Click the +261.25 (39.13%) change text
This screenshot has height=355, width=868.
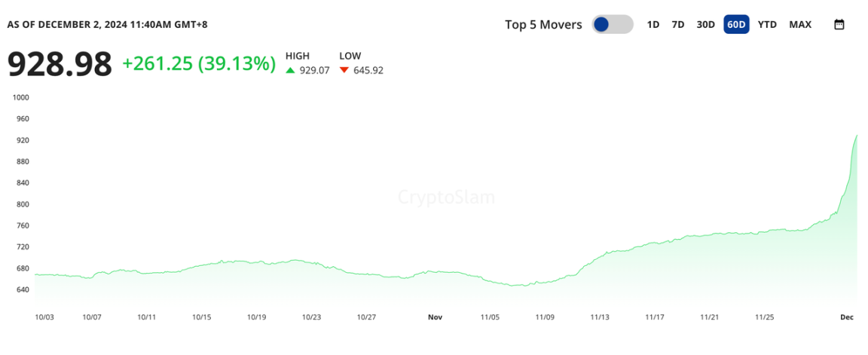pos(199,64)
